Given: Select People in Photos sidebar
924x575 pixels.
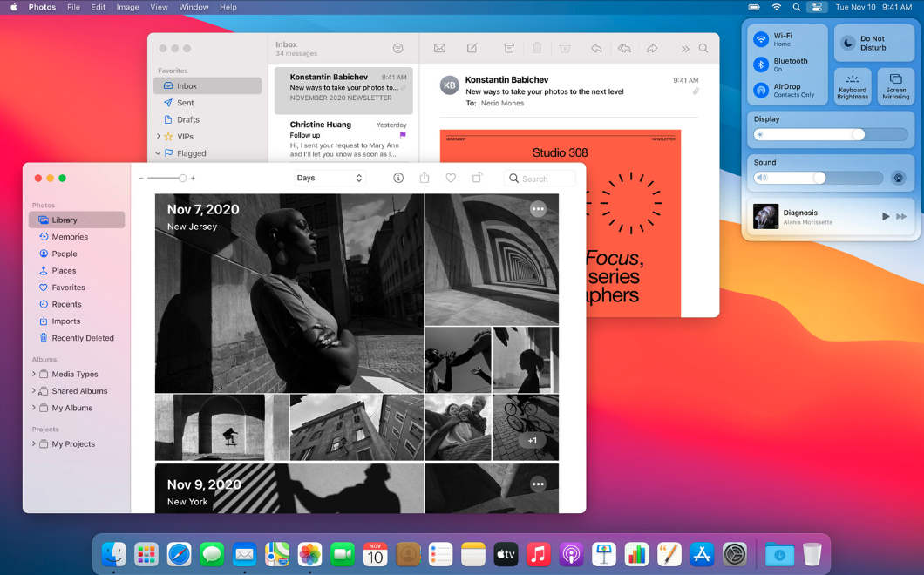Looking at the screenshot, I should 77,254.
